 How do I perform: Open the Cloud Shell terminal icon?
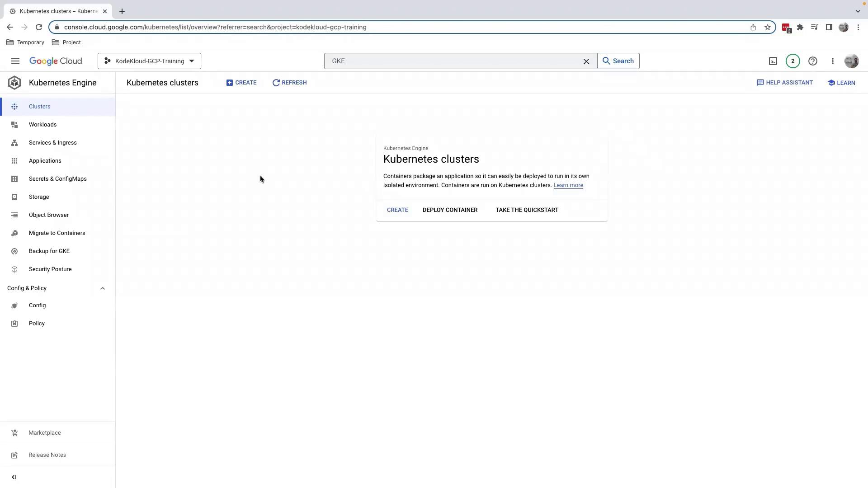point(773,61)
